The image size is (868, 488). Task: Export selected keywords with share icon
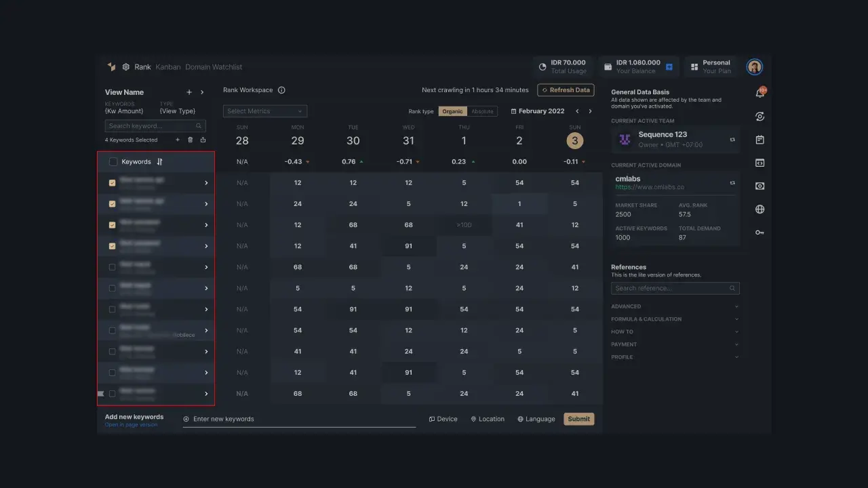tap(203, 140)
